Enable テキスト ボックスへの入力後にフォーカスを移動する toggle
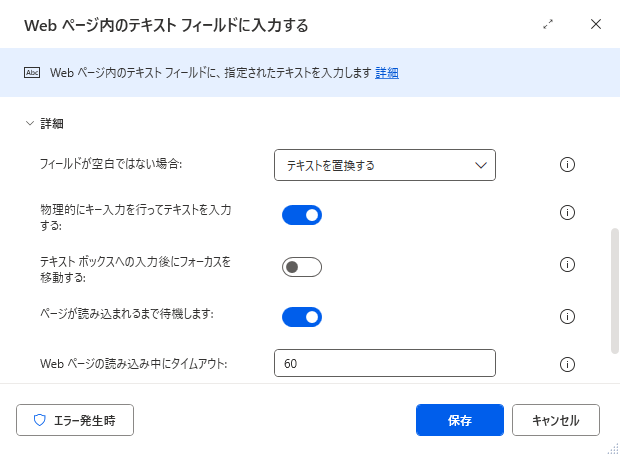Screen dimensions: 620x456 [x=302, y=267]
